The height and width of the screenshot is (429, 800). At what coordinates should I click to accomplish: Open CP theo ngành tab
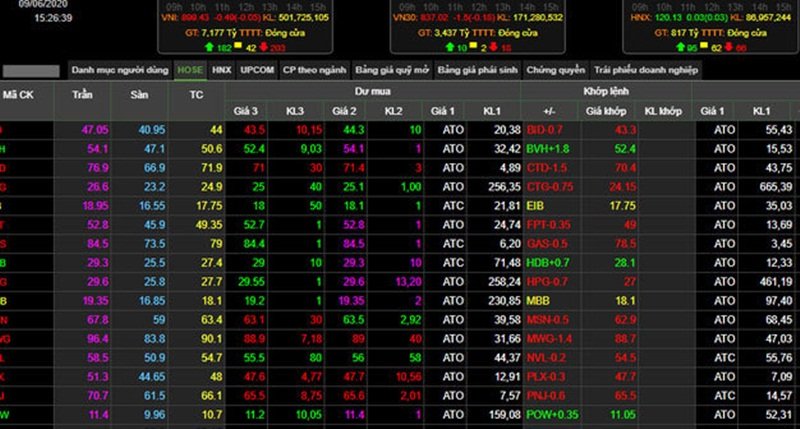click(314, 70)
